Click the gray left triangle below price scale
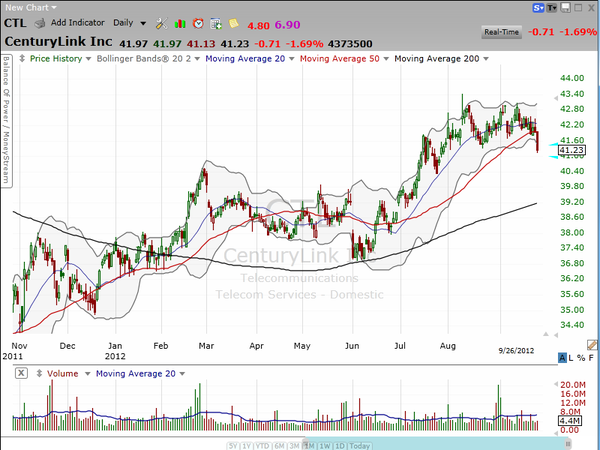600x450 pixels. [555, 335]
